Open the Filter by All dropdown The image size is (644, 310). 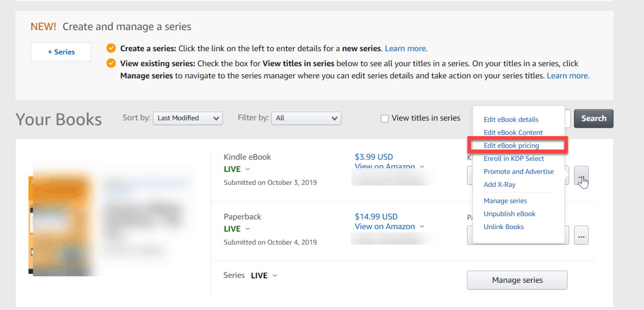[306, 118]
